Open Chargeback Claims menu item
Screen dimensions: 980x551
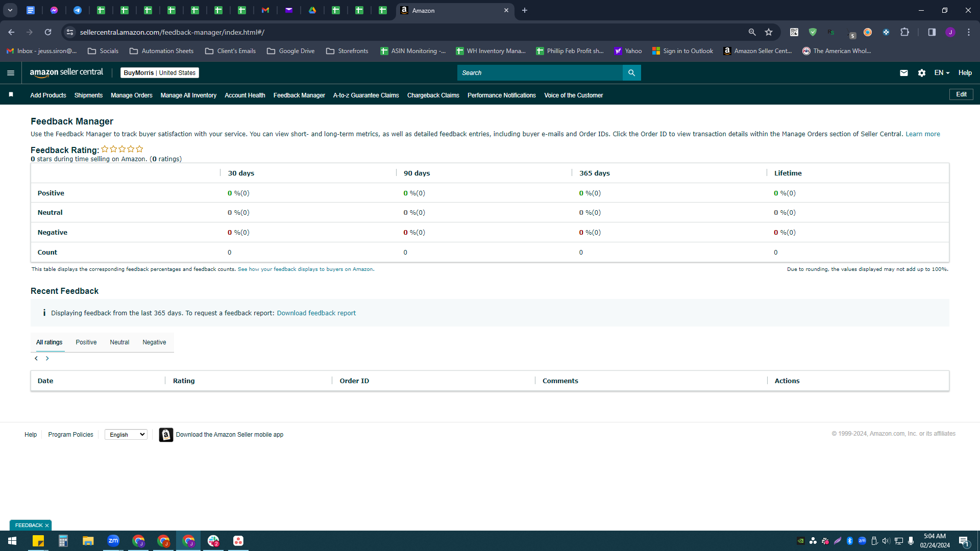coord(433,95)
